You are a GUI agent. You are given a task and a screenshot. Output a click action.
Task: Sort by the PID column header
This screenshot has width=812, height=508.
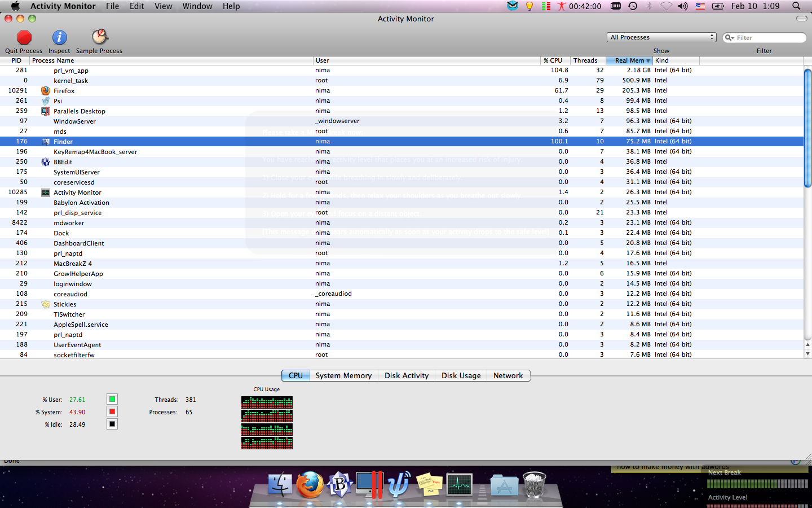pyautogui.click(x=15, y=60)
